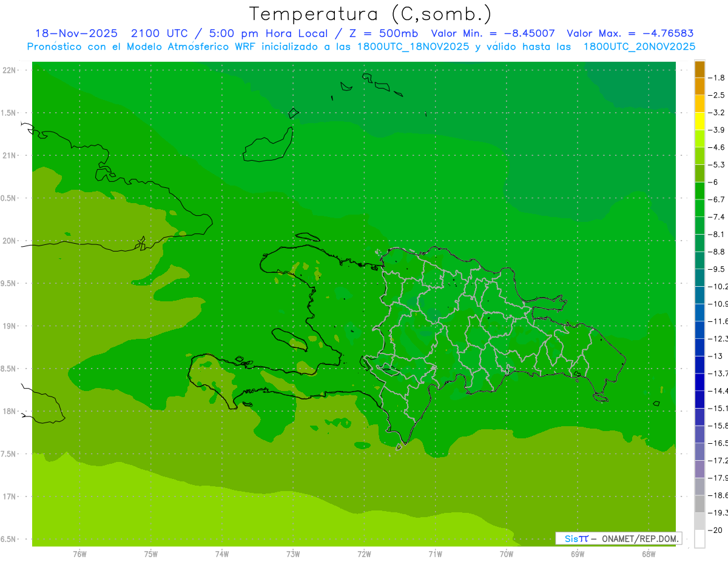
Task: Click the -5.3 colorbar value
Action: [x=718, y=165]
